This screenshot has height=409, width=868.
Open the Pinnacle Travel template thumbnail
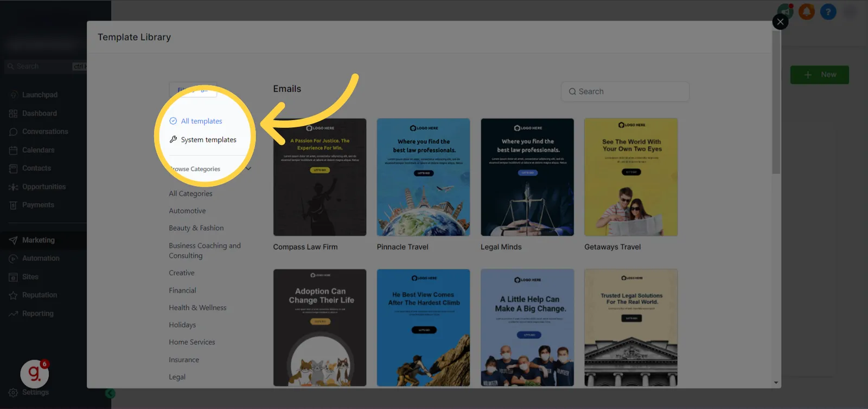tap(424, 177)
